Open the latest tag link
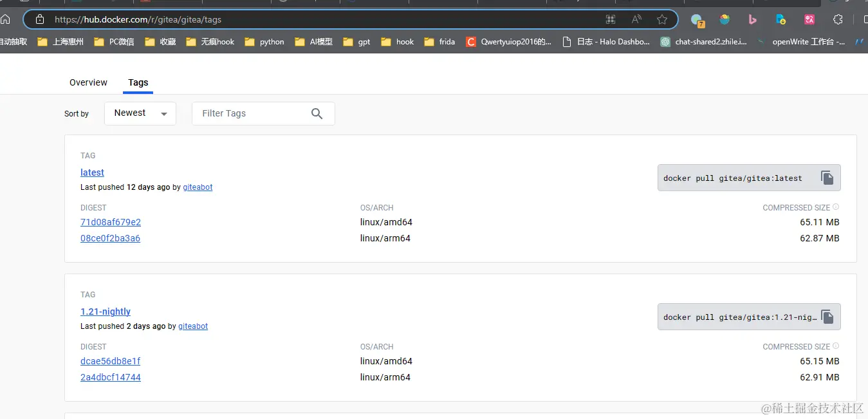 pyautogui.click(x=92, y=172)
